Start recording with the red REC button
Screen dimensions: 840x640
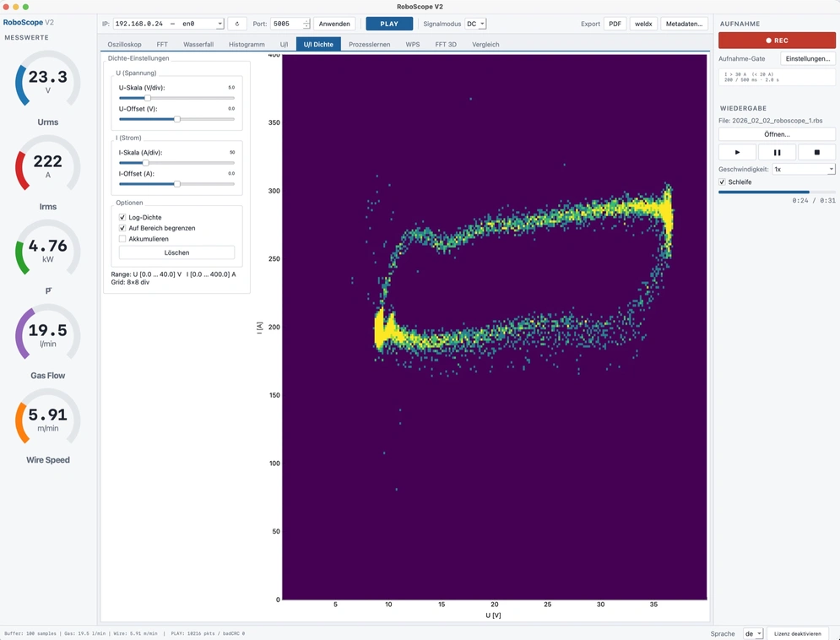pyautogui.click(x=777, y=41)
